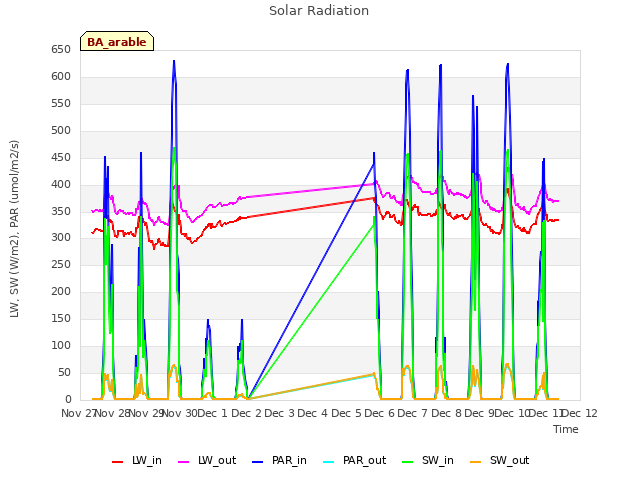Image resolution: width=640 pixels, height=480 pixels.
Task: Click the 550 y-axis tick label
Action: pyautogui.click(x=61, y=103)
